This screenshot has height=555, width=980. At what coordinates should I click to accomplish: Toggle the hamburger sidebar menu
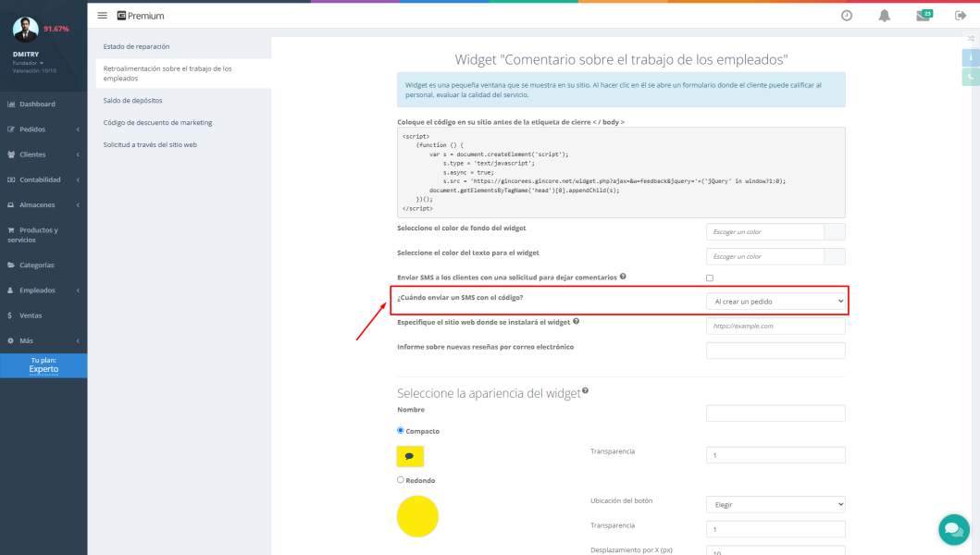(102, 16)
